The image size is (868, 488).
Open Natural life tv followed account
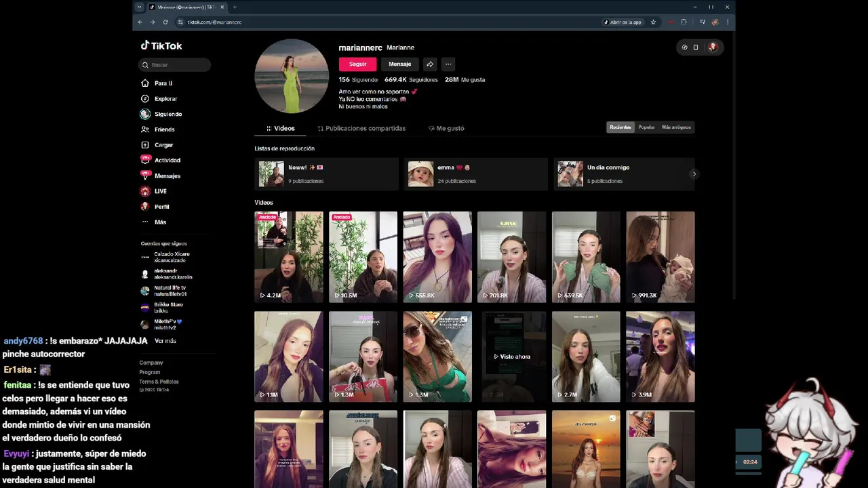(x=163, y=291)
